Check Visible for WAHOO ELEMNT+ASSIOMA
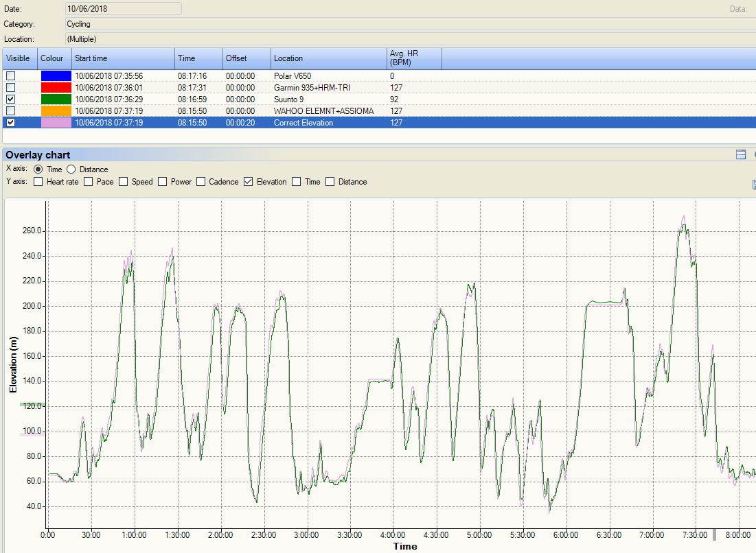The image size is (756, 553). click(10, 110)
